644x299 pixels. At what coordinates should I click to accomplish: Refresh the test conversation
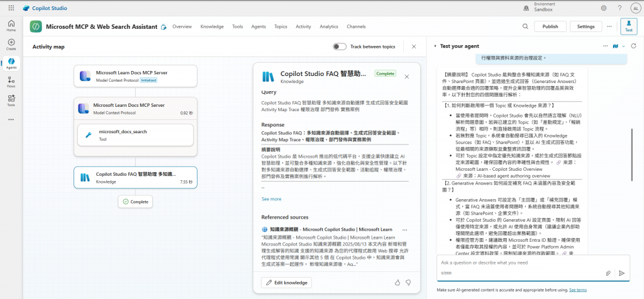coord(633,46)
